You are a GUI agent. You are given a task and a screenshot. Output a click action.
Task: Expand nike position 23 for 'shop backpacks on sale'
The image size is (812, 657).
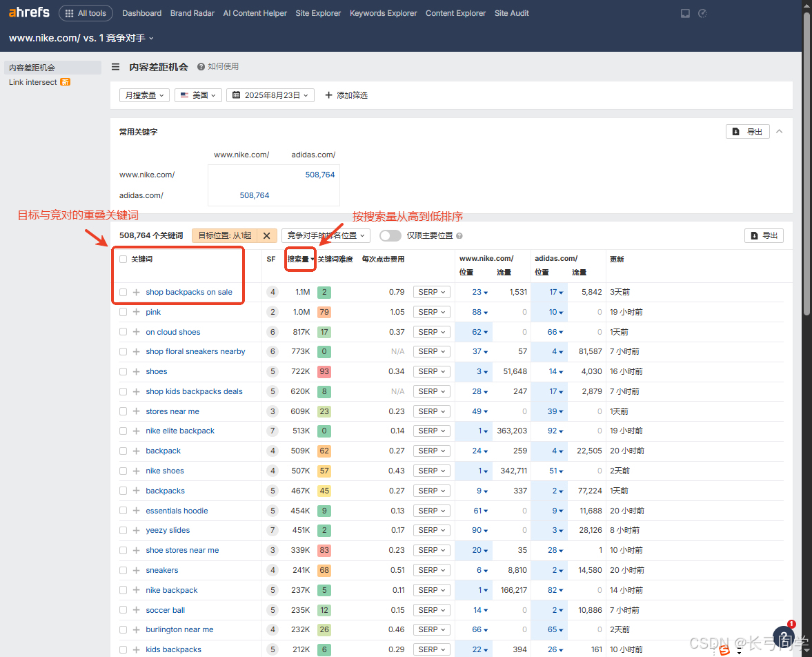click(479, 292)
